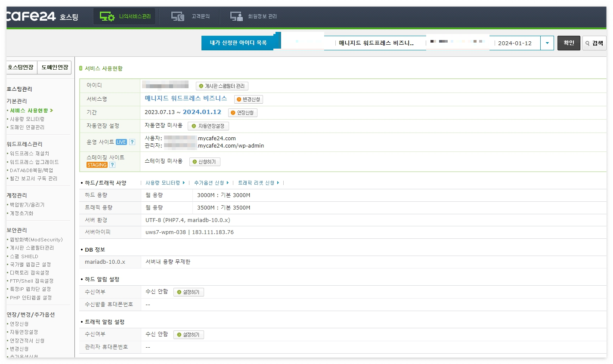Open 특정IP 웹차단 설정 sidebar item
This screenshot has height=364, width=613.
pyautogui.click(x=30, y=289)
